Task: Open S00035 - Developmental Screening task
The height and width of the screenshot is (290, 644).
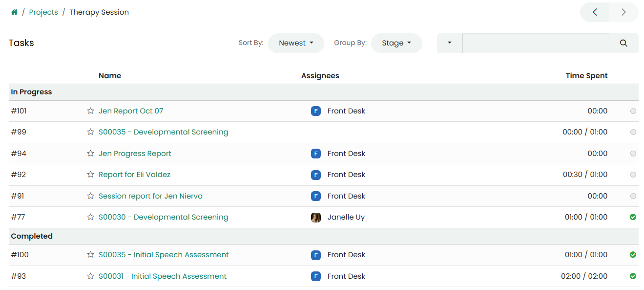Action: coord(163,132)
